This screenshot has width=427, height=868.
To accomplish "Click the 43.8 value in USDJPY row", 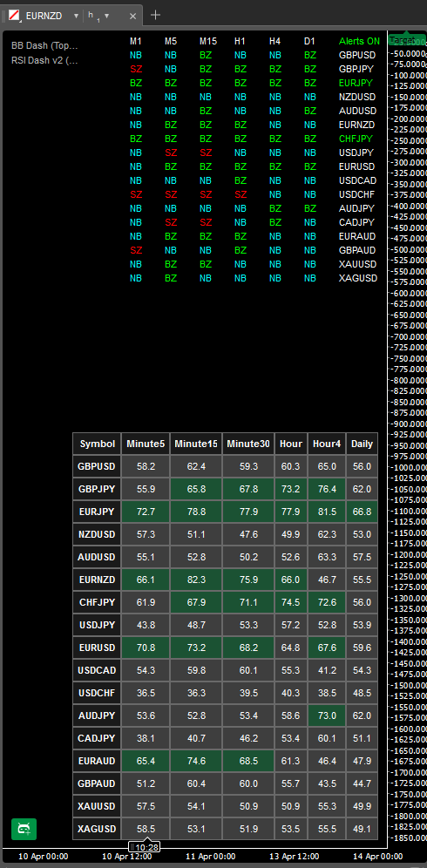I will 146,625.
